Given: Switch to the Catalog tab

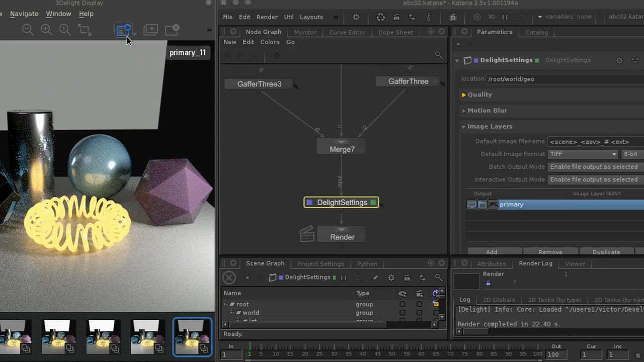Looking at the screenshot, I should pos(536,32).
